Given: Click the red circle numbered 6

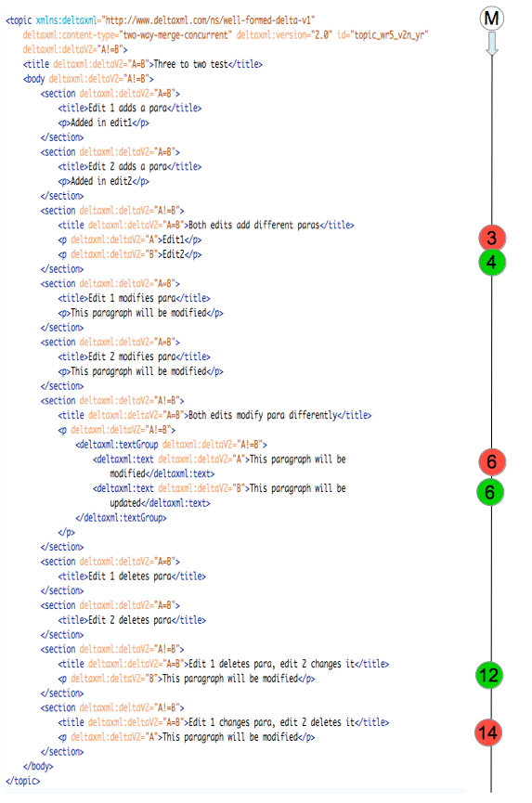Looking at the screenshot, I should [x=491, y=461].
